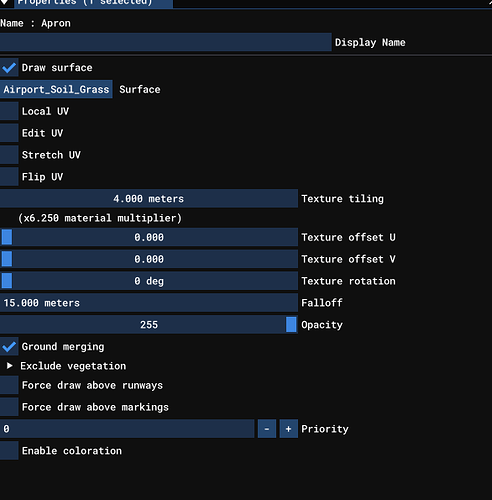Disable the Ground merging checkbox
The image size is (492, 500).
pyautogui.click(x=9, y=347)
